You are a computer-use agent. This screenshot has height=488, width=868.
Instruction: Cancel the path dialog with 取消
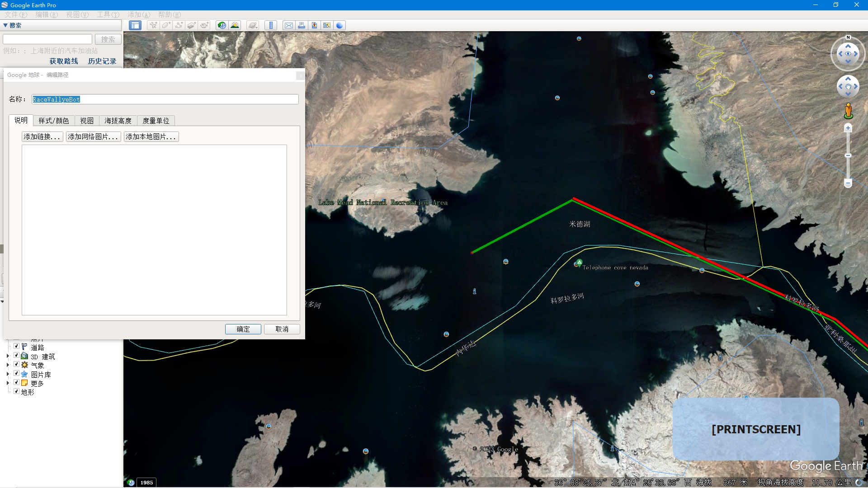pyautogui.click(x=282, y=329)
